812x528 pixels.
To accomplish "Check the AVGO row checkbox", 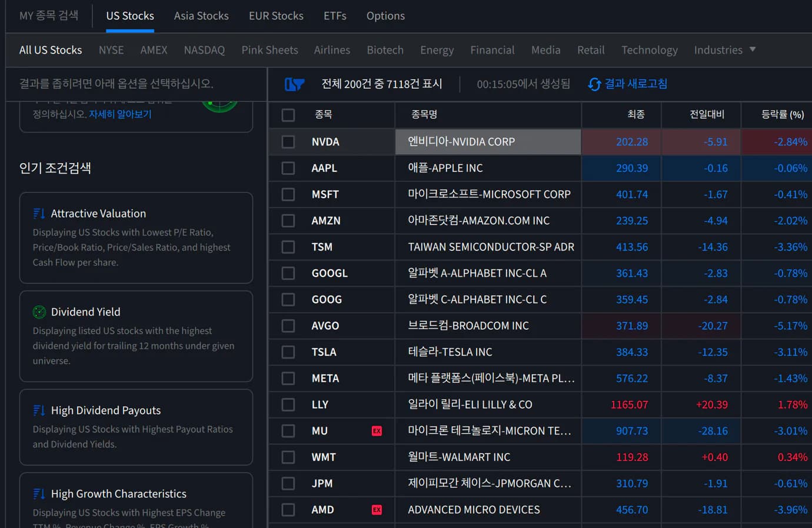I will point(288,326).
